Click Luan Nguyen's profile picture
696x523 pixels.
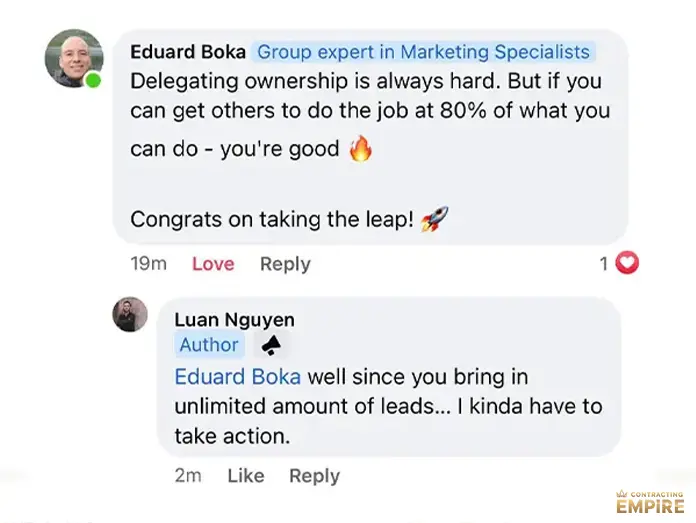tap(130, 314)
